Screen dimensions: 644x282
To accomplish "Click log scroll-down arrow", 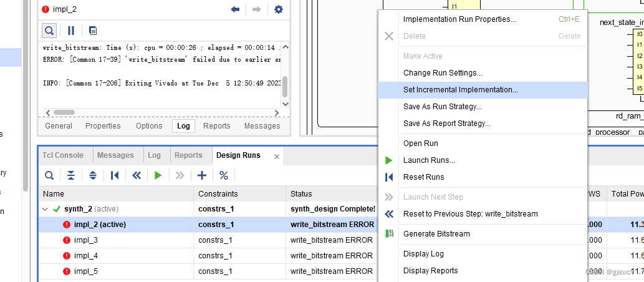I will click(286, 104).
